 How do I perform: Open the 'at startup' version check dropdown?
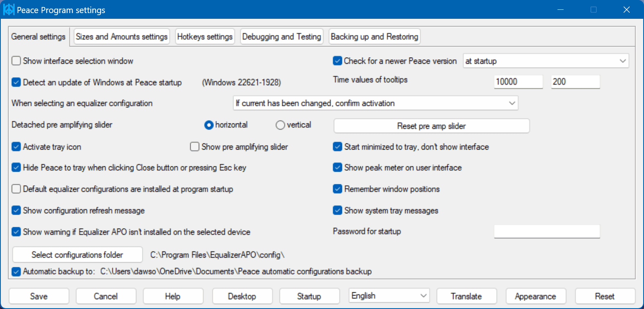tap(546, 61)
